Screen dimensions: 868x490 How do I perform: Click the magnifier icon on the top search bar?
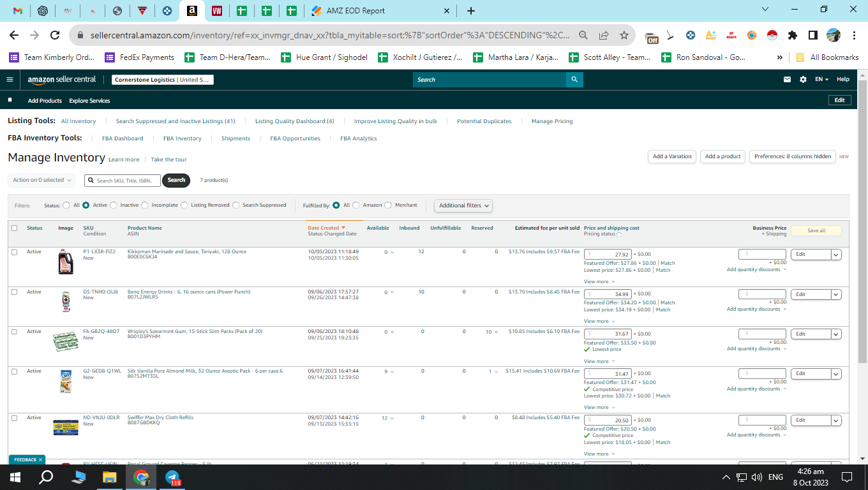pyautogui.click(x=574, y=80)
